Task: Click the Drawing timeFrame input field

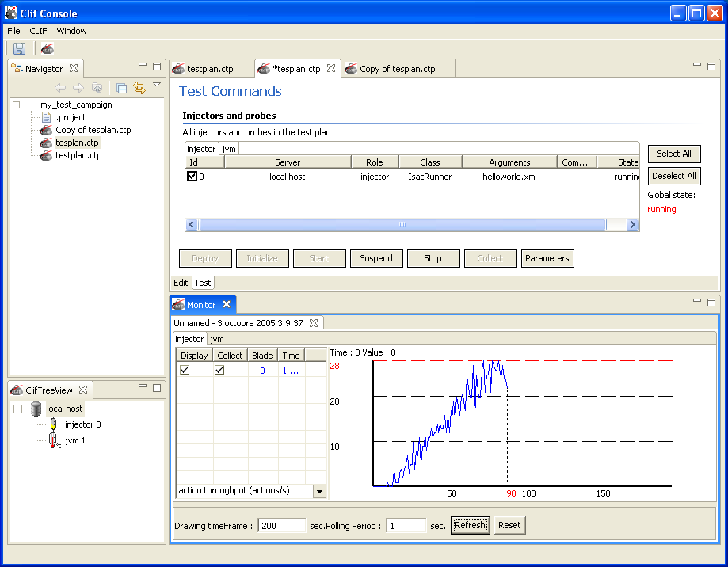Action: click(x=281, y=526)
